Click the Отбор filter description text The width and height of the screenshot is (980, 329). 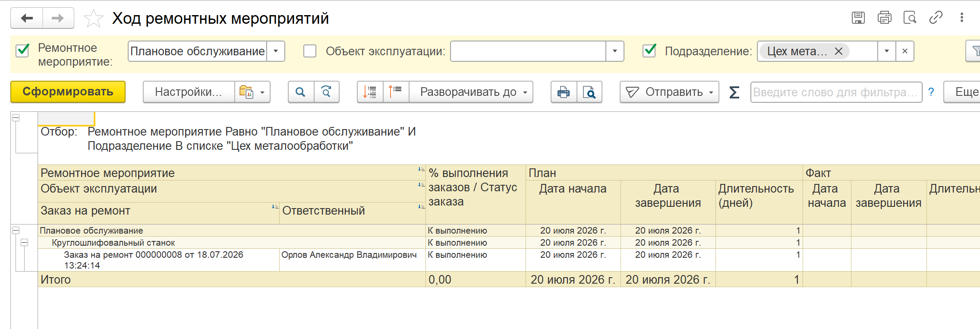[252, 139]
